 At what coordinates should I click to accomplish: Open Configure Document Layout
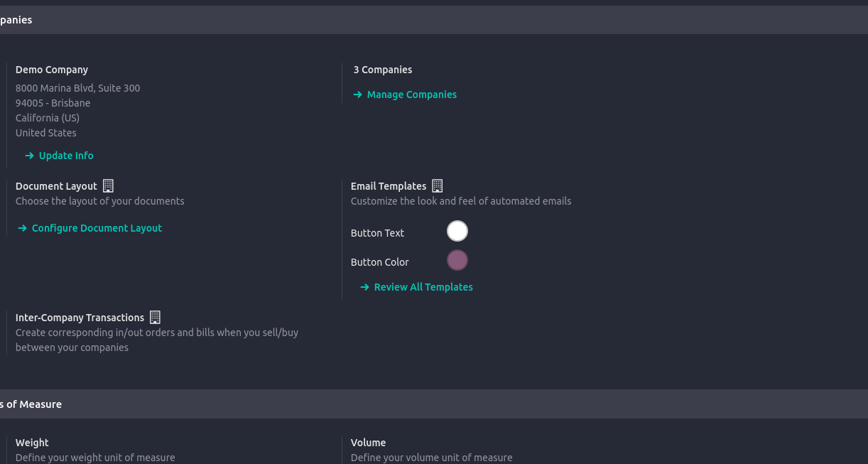click(x=97, y=228)
